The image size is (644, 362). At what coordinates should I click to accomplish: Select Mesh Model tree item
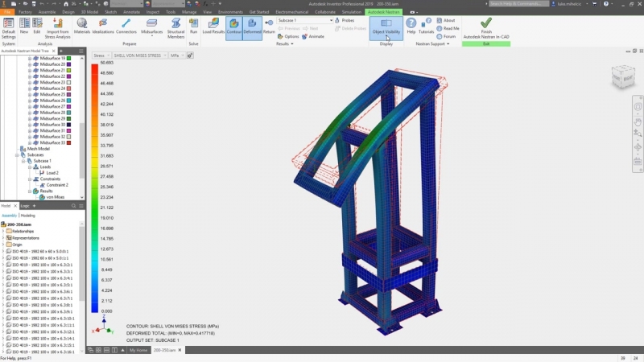point(38,149)
